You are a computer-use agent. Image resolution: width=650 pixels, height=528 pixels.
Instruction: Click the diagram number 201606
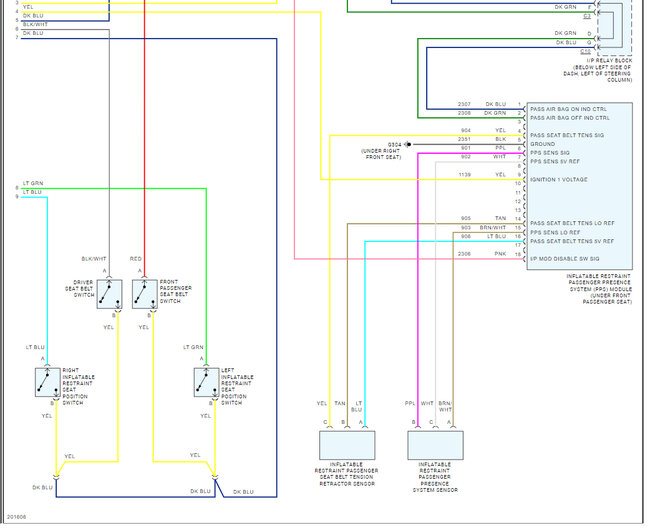pyautogui.click(x=16, y=517)
